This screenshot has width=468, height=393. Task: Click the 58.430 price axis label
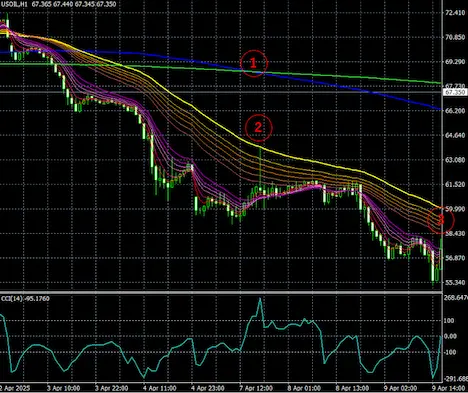(x=455, y=233)
